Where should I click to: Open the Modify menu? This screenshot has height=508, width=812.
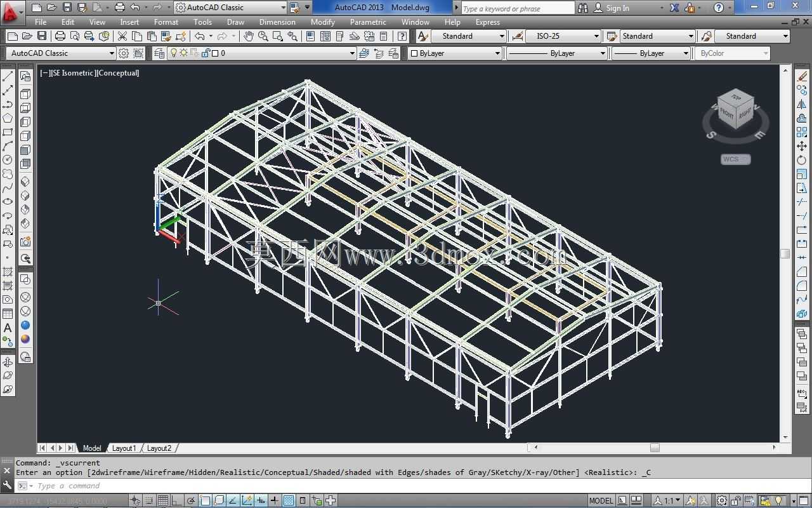click(x=322, y=22)
